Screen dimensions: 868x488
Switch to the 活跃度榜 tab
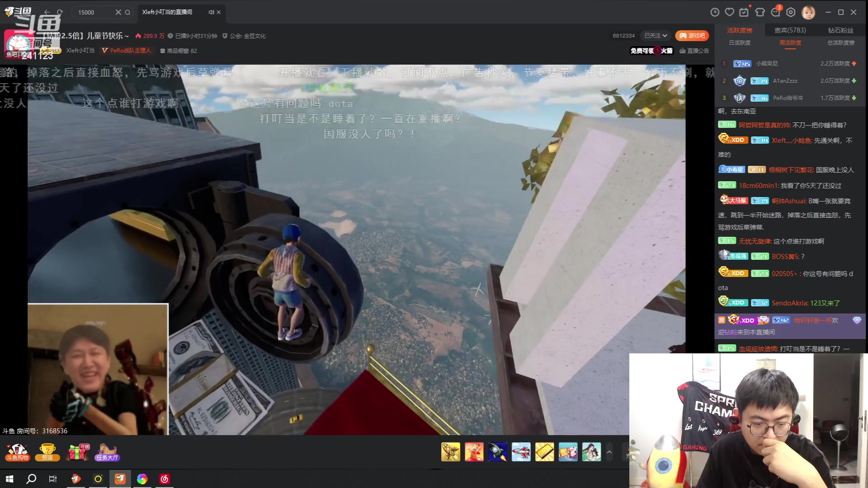[x=740, y=30]
